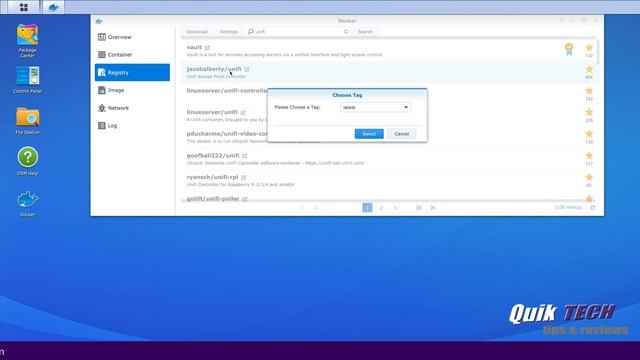
Task: Click the star for linuxserver/unifi row
Action: click(589, 112)
